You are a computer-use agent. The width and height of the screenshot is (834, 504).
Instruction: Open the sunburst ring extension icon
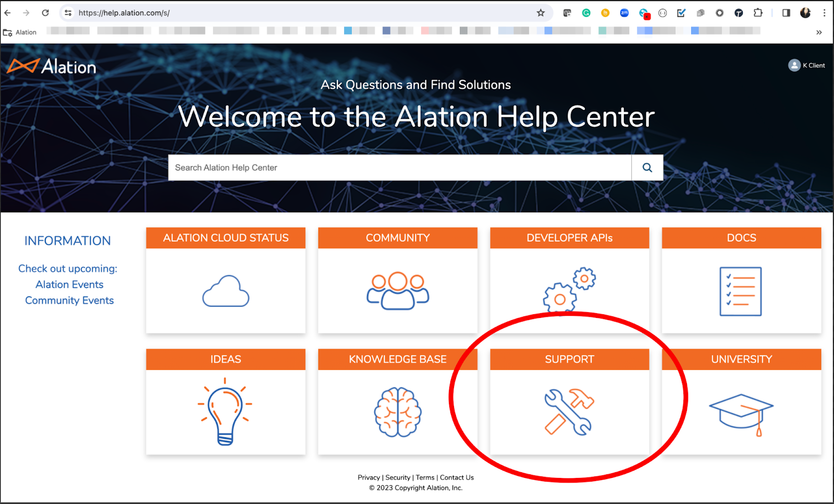(720, 13)
